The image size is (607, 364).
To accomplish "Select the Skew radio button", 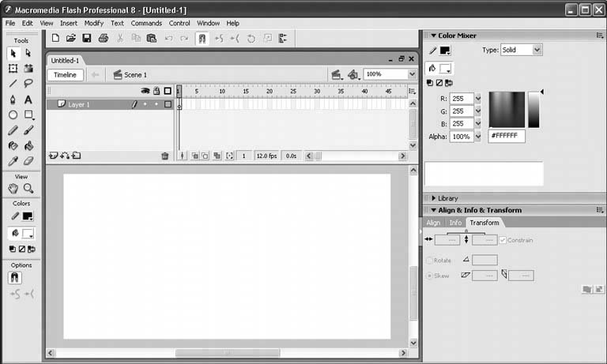I will point(430,276).
